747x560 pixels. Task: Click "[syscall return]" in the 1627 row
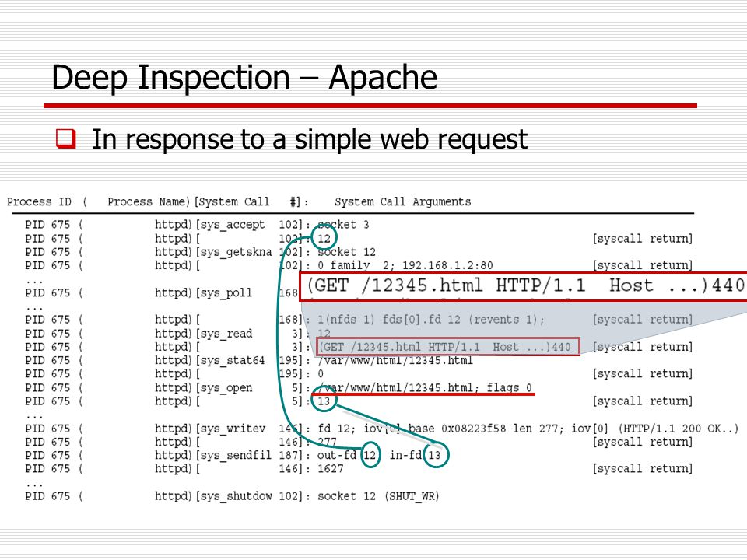(x=643, y=469)
